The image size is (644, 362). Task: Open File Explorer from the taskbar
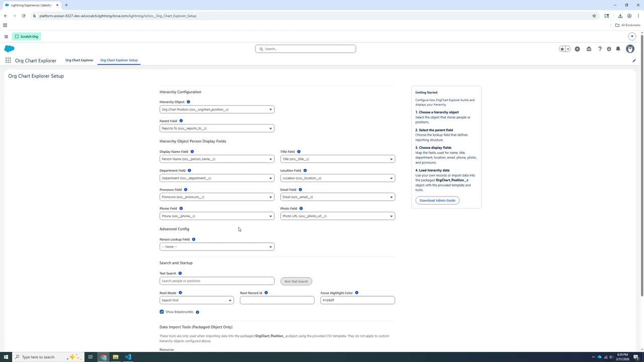[115, 357]
